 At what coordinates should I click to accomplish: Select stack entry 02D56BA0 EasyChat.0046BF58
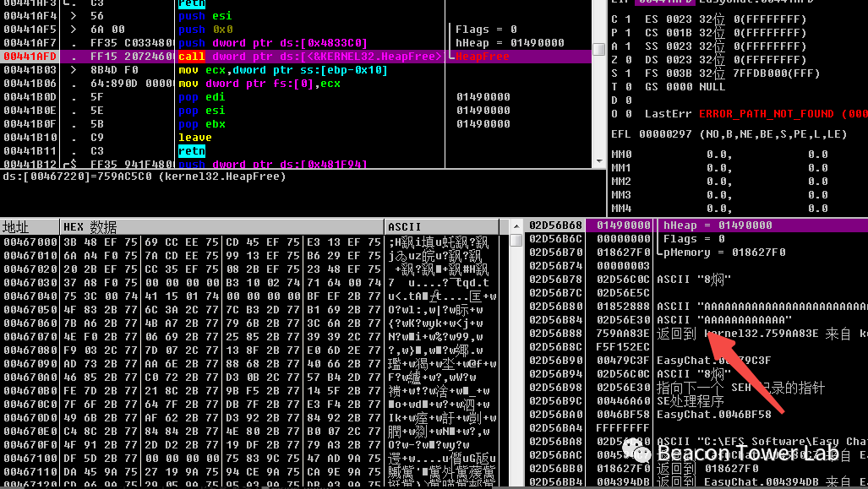click(x=696, y=415)
